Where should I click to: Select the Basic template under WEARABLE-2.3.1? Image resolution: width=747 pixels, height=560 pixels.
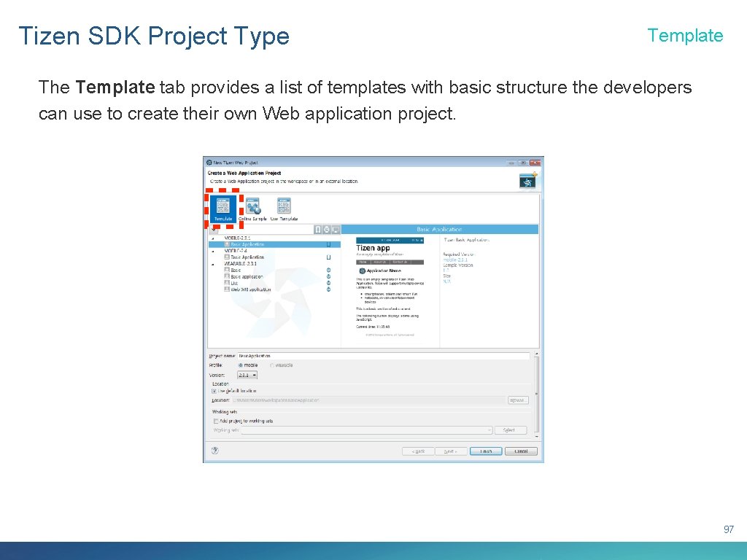pos(236,270)
